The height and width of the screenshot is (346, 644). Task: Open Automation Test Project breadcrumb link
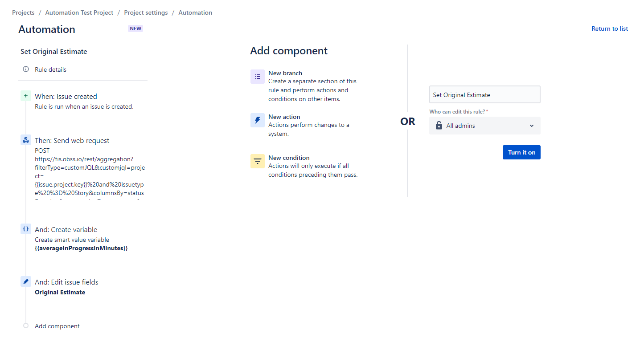click(x=79, y=12)
